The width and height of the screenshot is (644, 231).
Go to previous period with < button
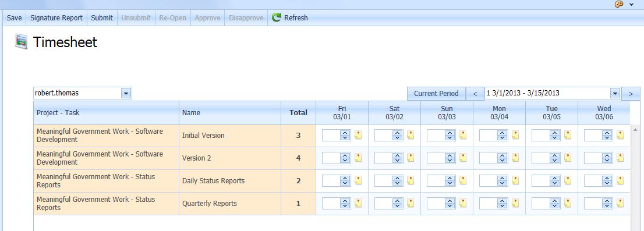pyautogui.click(x=475, y=94)
